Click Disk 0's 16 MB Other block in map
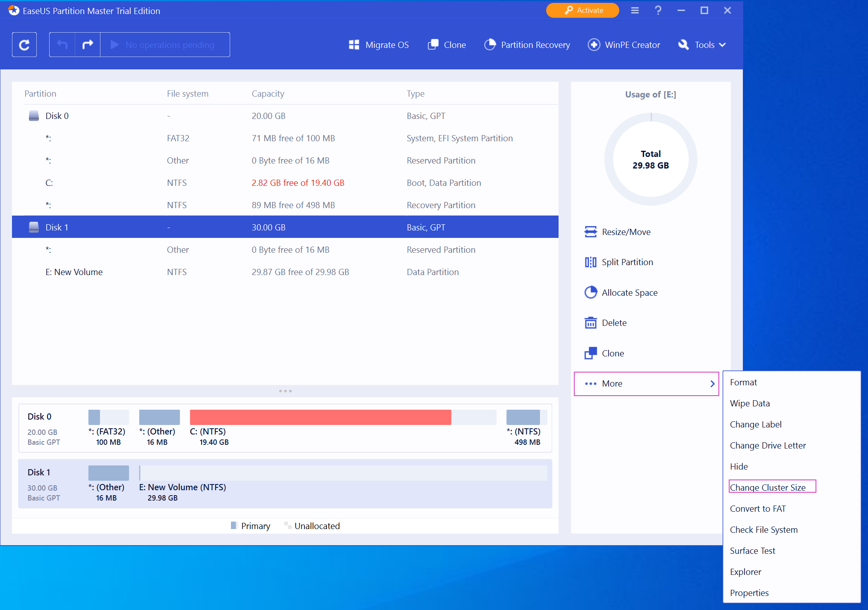The width and height of the screenshot is (868, 610). tap(159, 417)
